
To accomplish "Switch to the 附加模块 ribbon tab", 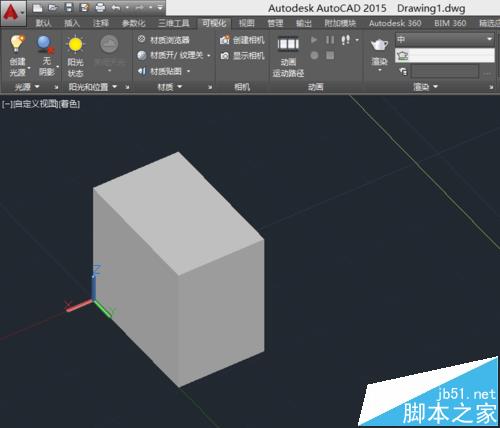I will (x=340, y=23).
